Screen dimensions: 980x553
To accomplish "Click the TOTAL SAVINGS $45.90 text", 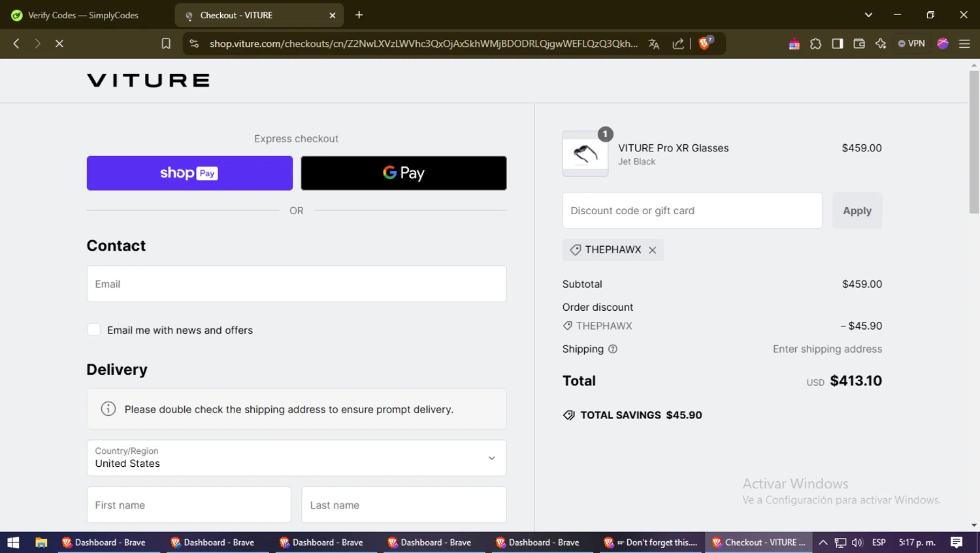I will [641, 415].
